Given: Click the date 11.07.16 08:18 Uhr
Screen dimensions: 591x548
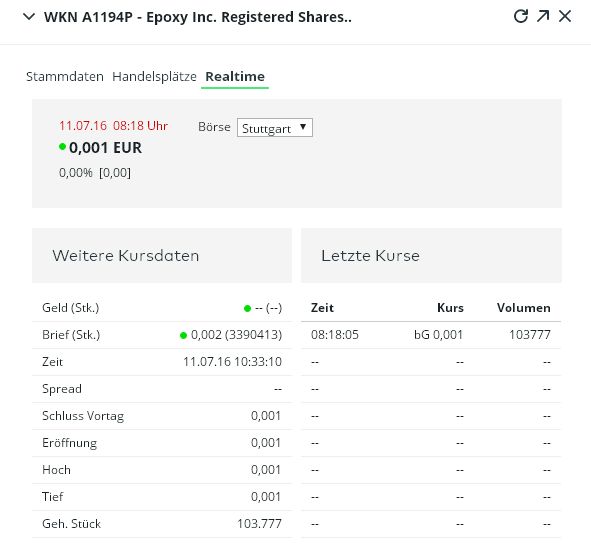Looking at the screenshot, I should pos(113,126).
